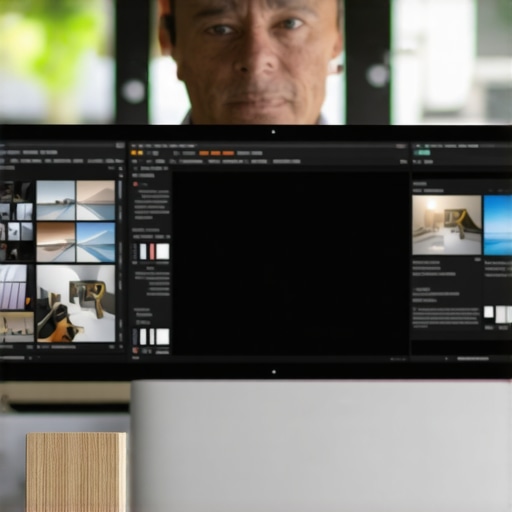The height and width of the screenshot is (512, 512).
Task: Open the large golden sculpture thumbnail in left panel
Action: pyautogui.click(x=76, y=303)
